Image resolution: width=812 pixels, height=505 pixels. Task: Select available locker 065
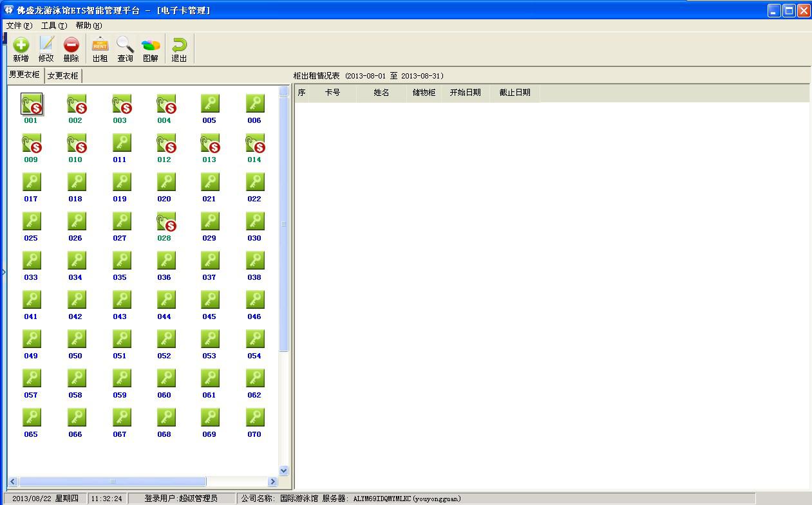point(32,418)
